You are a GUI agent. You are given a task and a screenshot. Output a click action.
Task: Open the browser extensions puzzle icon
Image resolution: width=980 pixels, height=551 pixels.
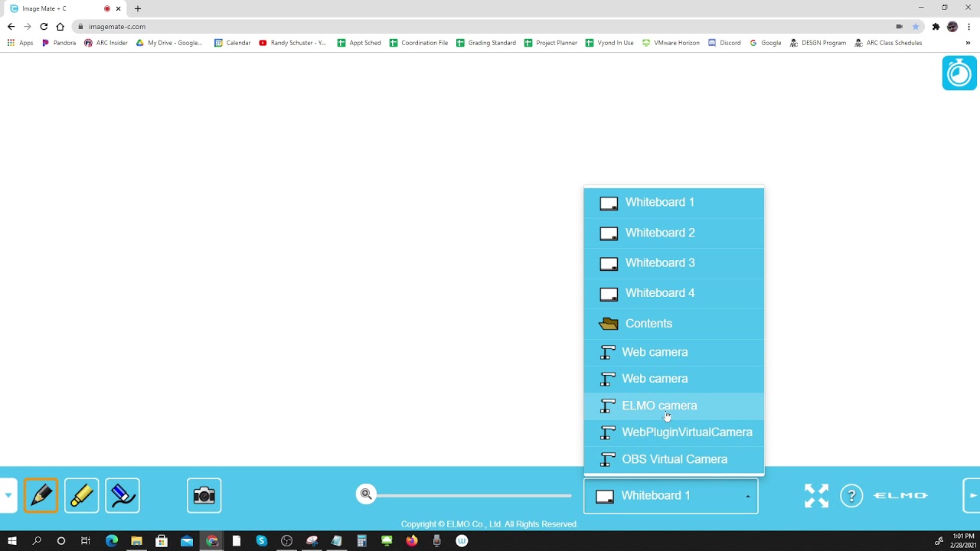click(x=936, y=26)
